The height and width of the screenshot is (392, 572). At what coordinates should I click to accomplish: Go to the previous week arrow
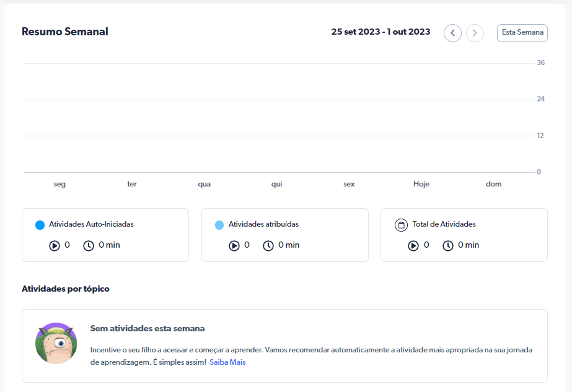[x=452, y=33]
